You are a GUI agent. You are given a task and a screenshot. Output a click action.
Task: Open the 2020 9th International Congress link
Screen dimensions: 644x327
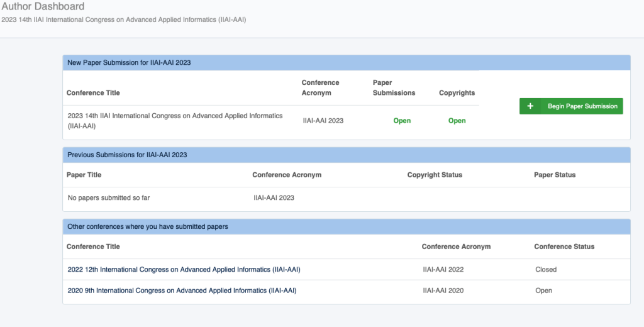click(x=182, y=291)
